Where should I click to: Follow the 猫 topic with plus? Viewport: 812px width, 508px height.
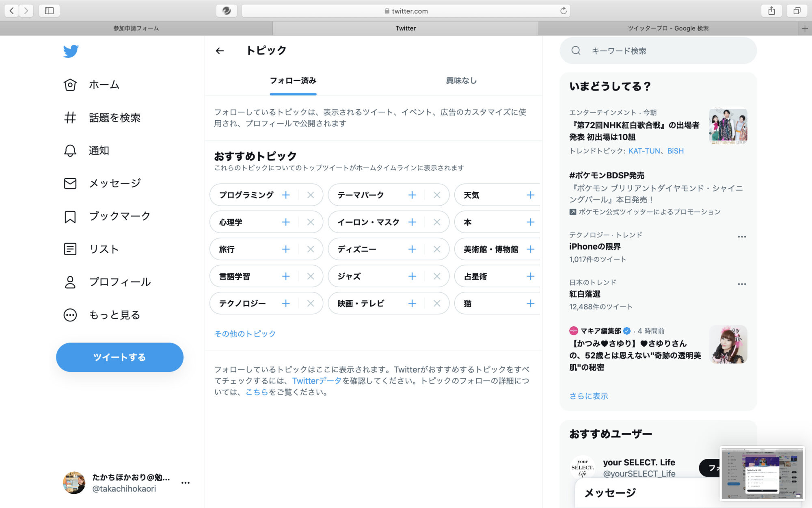530,303
